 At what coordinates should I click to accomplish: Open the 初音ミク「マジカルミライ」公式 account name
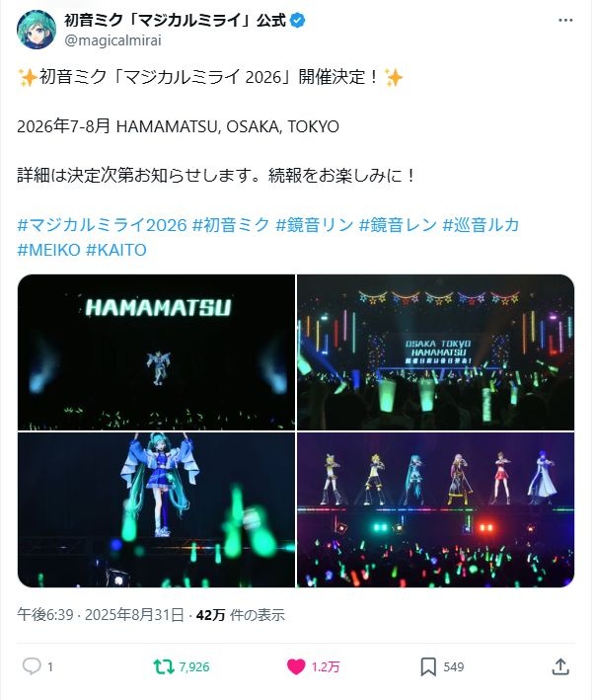coord(175,20)
